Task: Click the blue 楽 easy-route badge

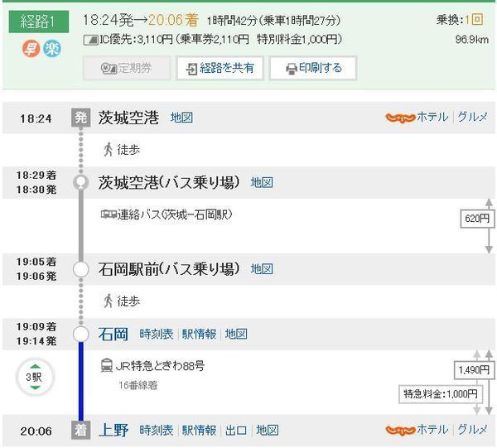Action: tap(51, 49)
